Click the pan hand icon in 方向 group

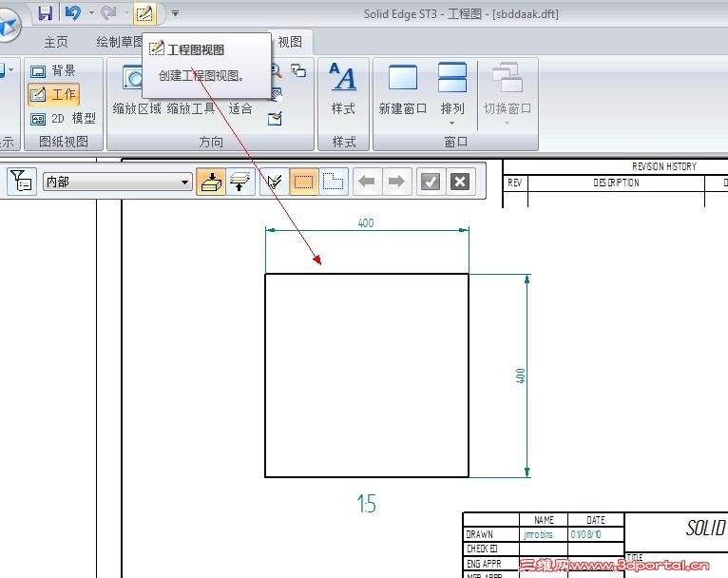[276, 95]
